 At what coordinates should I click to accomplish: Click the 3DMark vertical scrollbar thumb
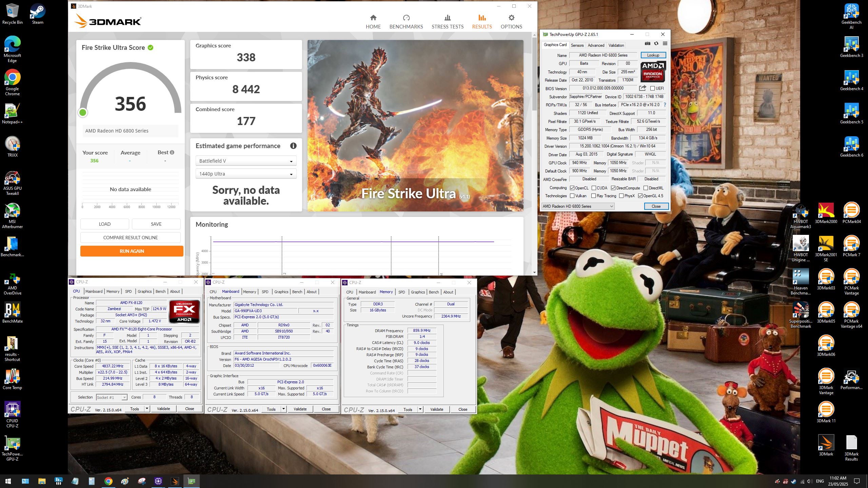coord(534,74)
